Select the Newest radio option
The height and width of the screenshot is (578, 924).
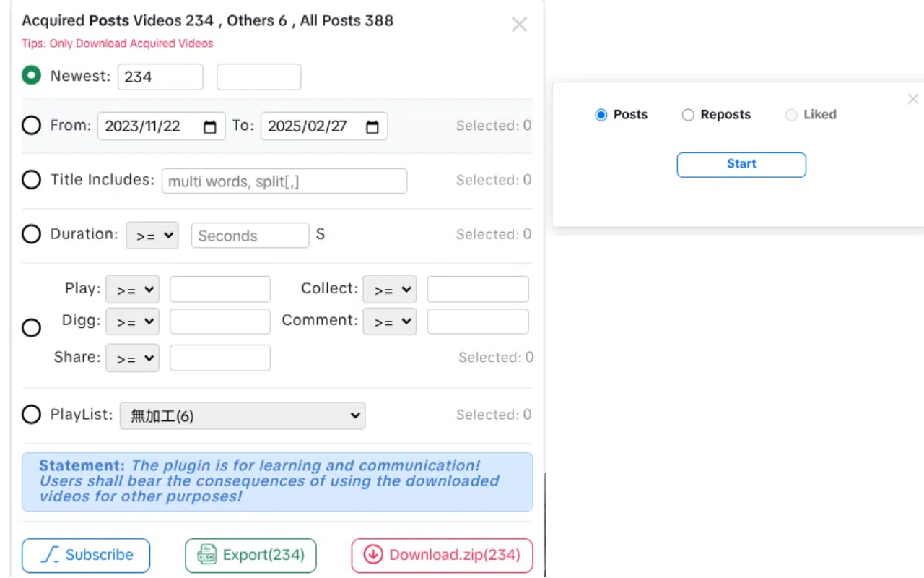pos(31,75)
